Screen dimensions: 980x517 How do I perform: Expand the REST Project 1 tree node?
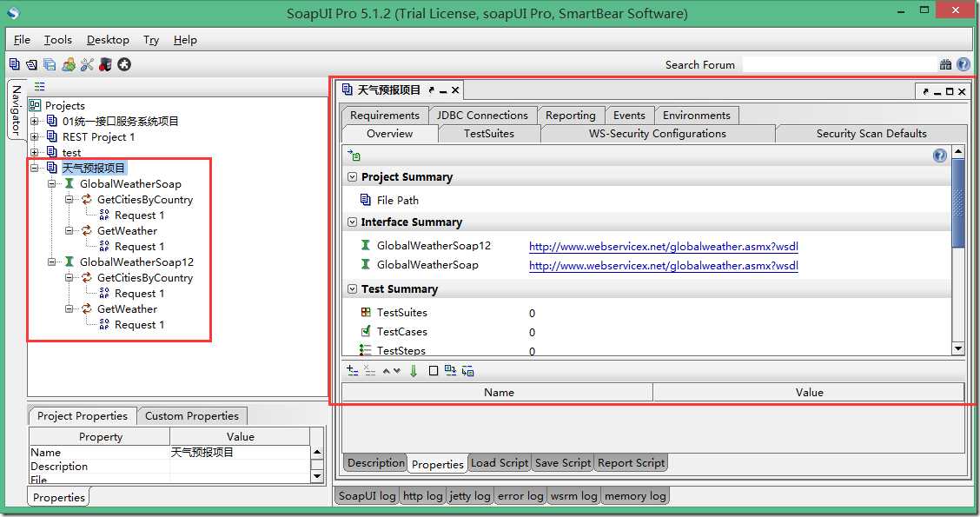35,137
